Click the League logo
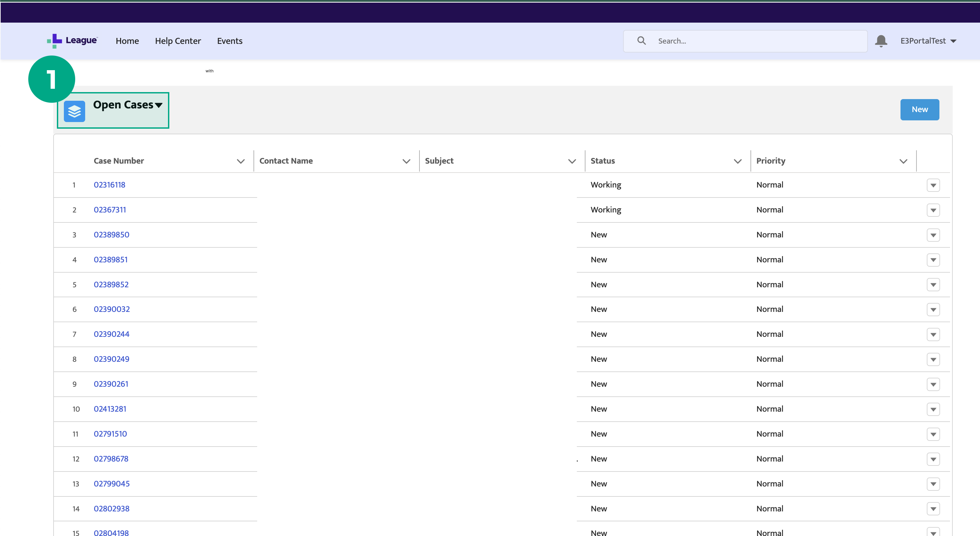The width and height of the screenshot is (980, 536). tap(72, 41)
